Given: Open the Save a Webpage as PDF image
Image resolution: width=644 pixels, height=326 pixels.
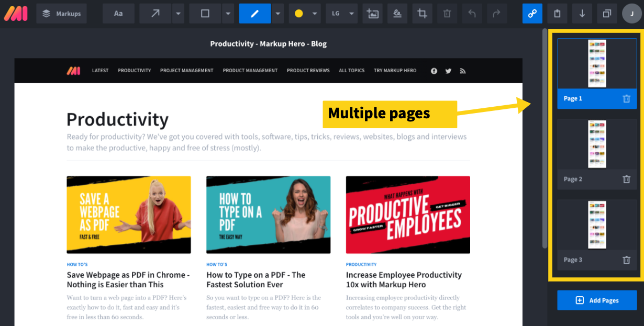Looking at the screenshot, I should coord(129,215).
